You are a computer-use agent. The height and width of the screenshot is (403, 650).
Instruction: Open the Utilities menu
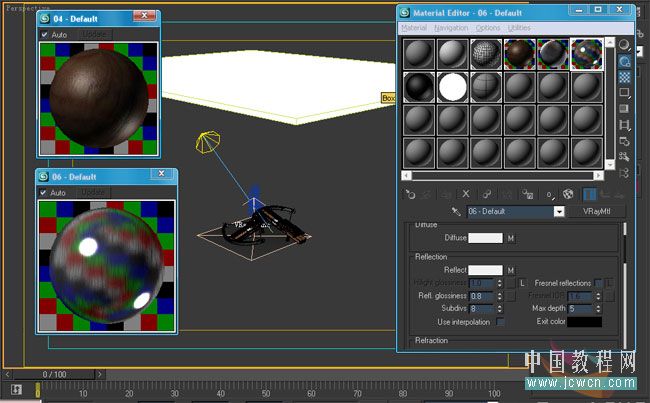[x=519, y=28]
